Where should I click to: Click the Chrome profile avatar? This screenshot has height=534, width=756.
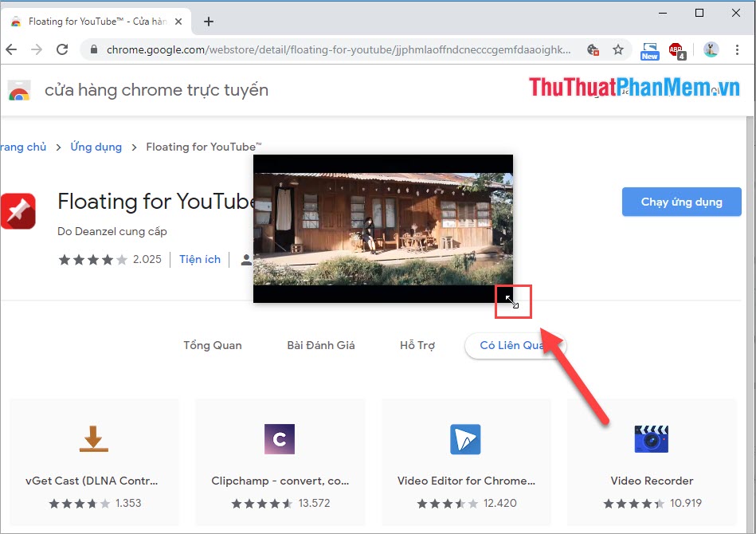click(x=711, y=49)
